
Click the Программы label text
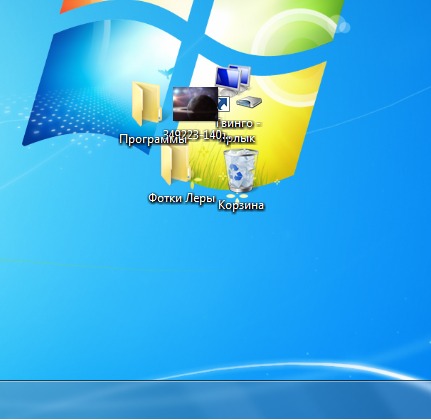click(x=153, y=139)
